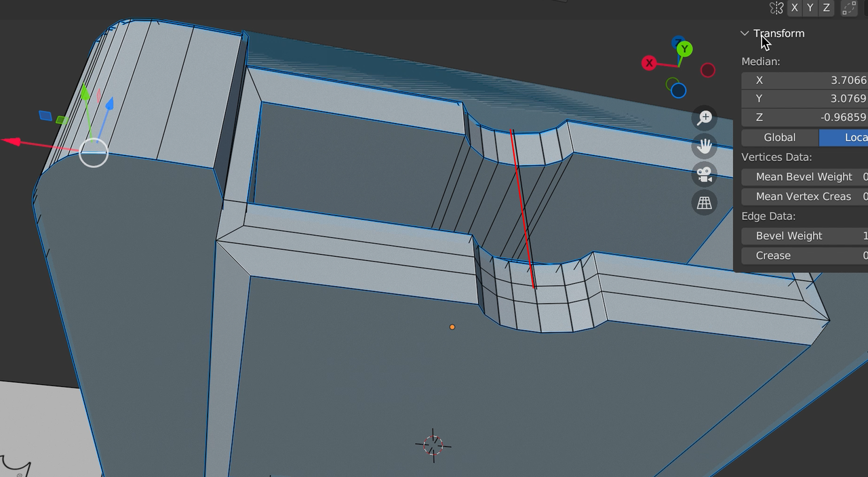This screenshot has width=868, height=477.
Task: Toggle Y axis mirror symmetry
Action: (810, 8)
